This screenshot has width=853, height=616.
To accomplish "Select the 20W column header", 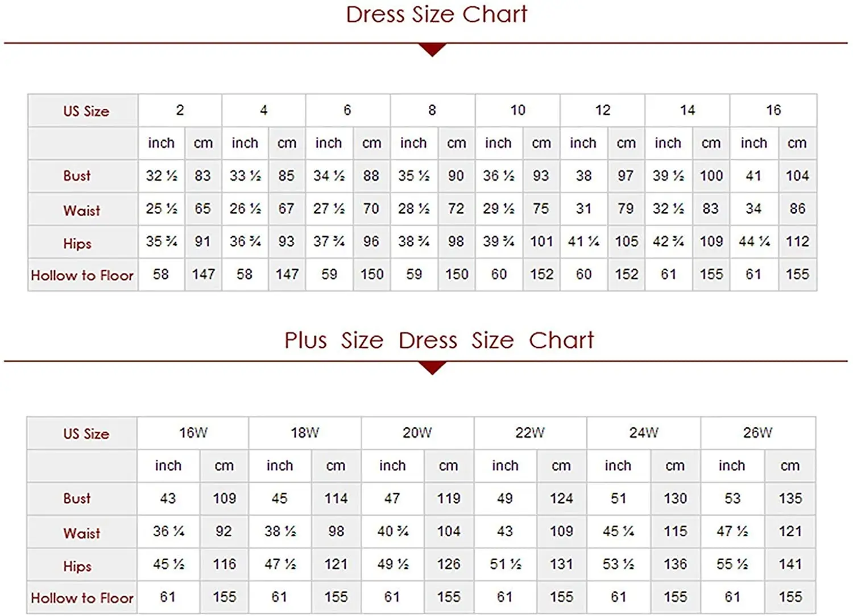I will pos(417,433).
